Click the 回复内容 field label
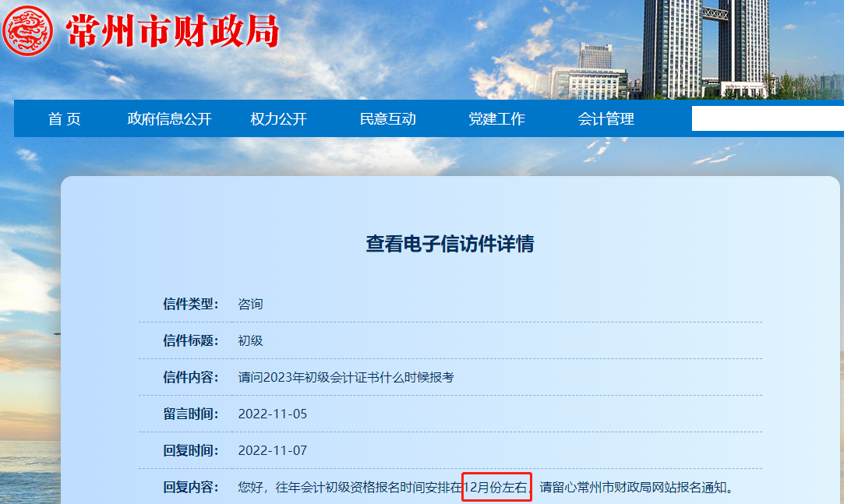This screenshot has height=504, width=844. point(191,488)
